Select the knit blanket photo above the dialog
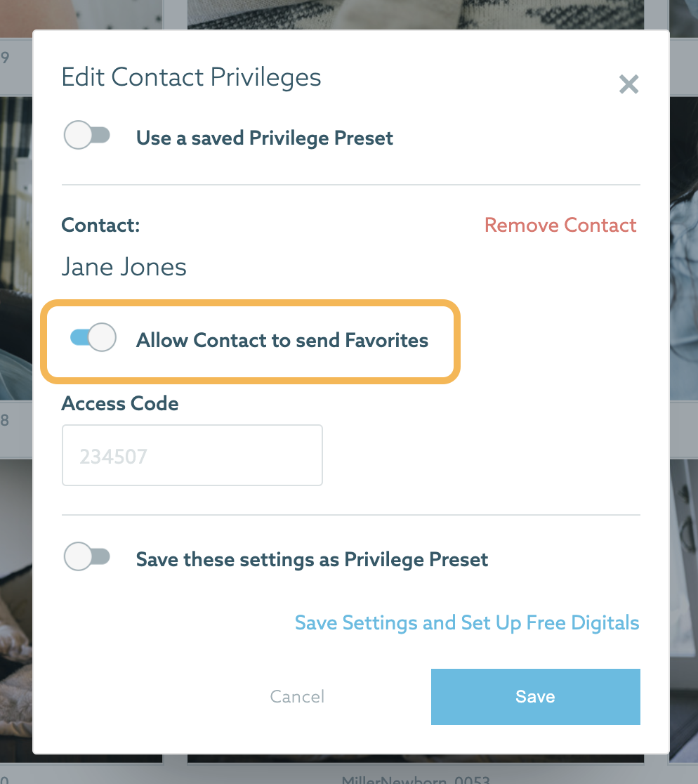698x784 pixels. pos(415,14)
